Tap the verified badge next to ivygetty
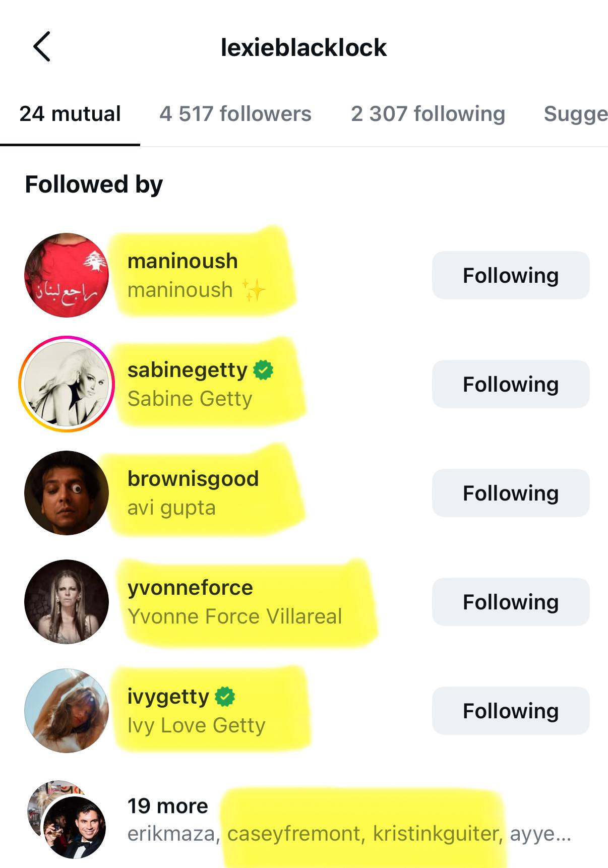Image resolution: width=608 pixels, height=868 pixels. pyautogui.click(x=225, y=697)
